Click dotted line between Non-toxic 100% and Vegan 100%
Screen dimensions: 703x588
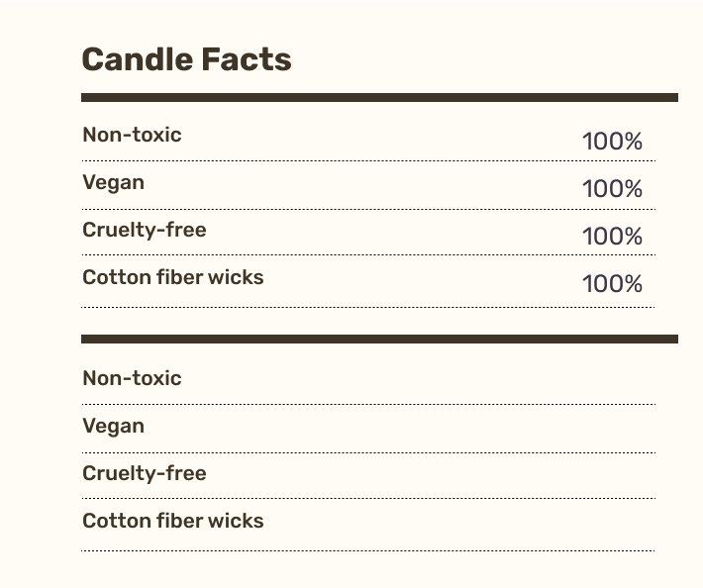pos(368,160)
